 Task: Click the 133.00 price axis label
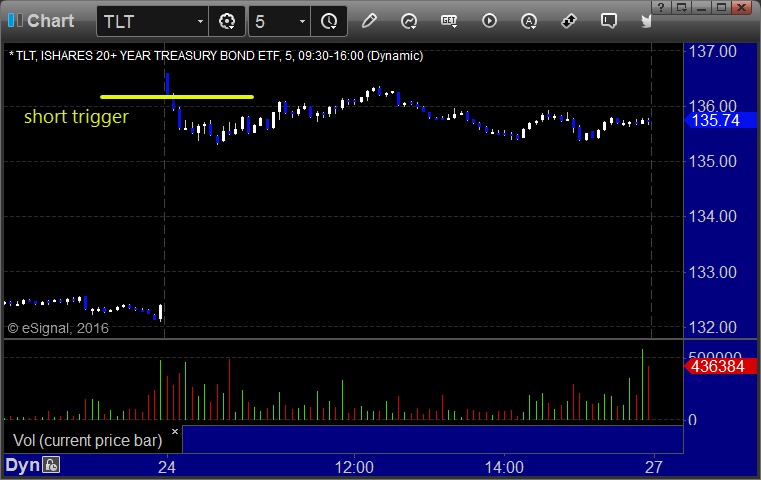pyautogui.click(x=712, y=272)
